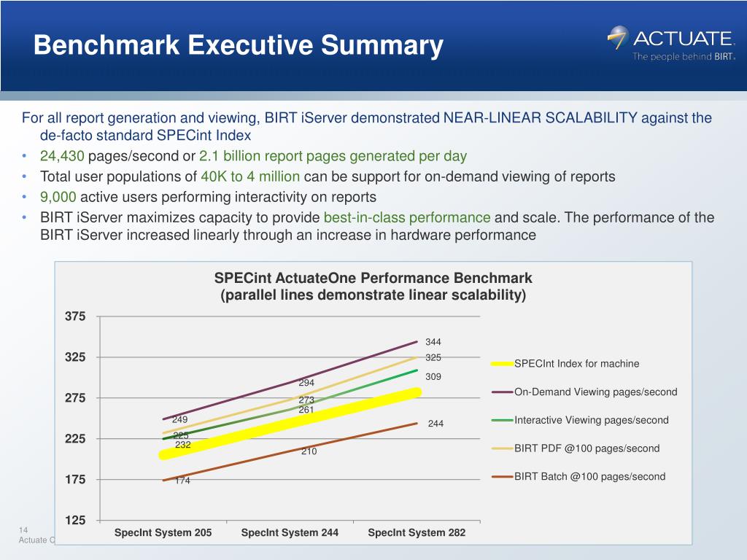This screenshot has height=560, width=747.
Task: Click the "309" data label on the chart
Action: [433, 377]
